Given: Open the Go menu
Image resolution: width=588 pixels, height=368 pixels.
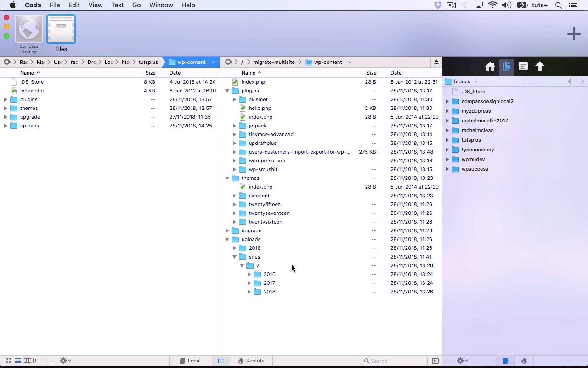Looking at the screenshot, I should coord(136,5).
